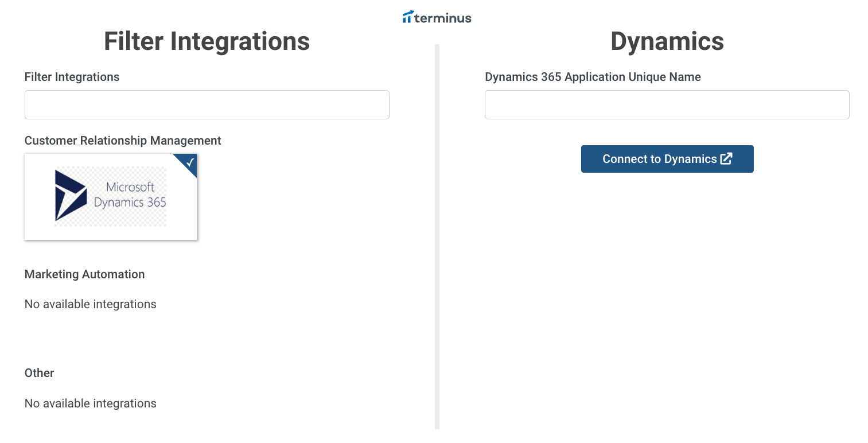Click the Dynamics 365 Application Unique Name label
868x443 pixels.
(x=593, y=77)
